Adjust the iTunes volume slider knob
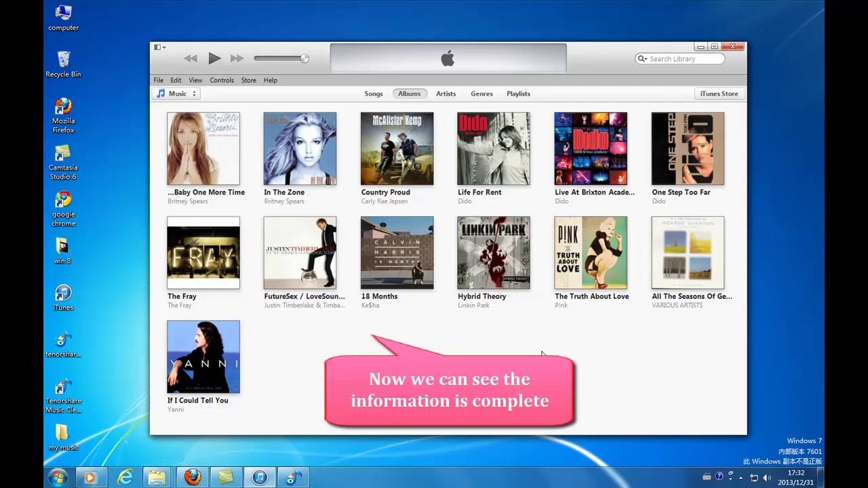Viewport: 868px width, 488px height. [x=304, y=59]
